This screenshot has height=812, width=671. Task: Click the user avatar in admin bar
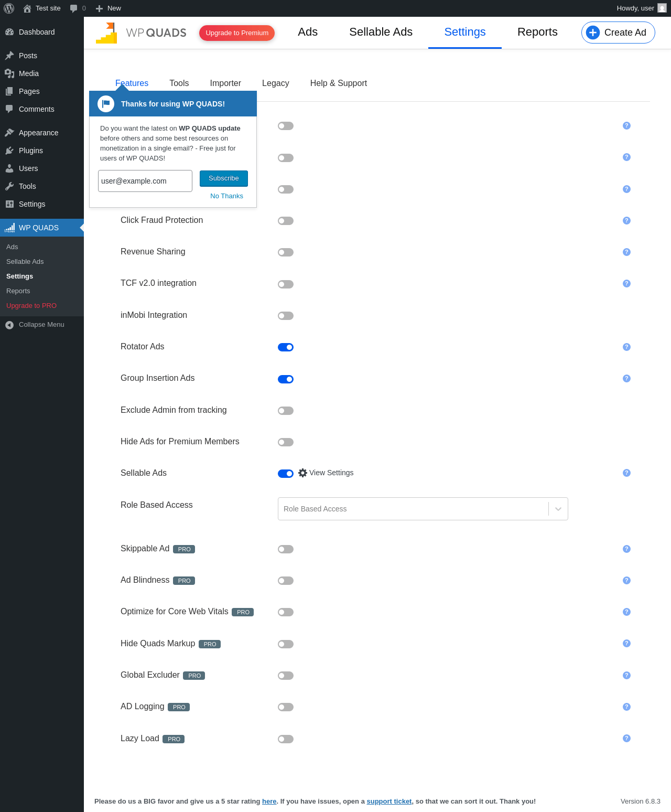(x=662, y=8)
